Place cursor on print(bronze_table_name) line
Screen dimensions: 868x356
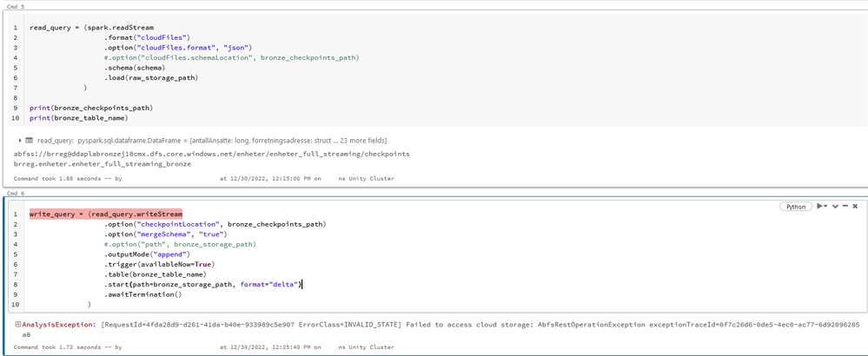pyautogui.click(x=78, y=118)
